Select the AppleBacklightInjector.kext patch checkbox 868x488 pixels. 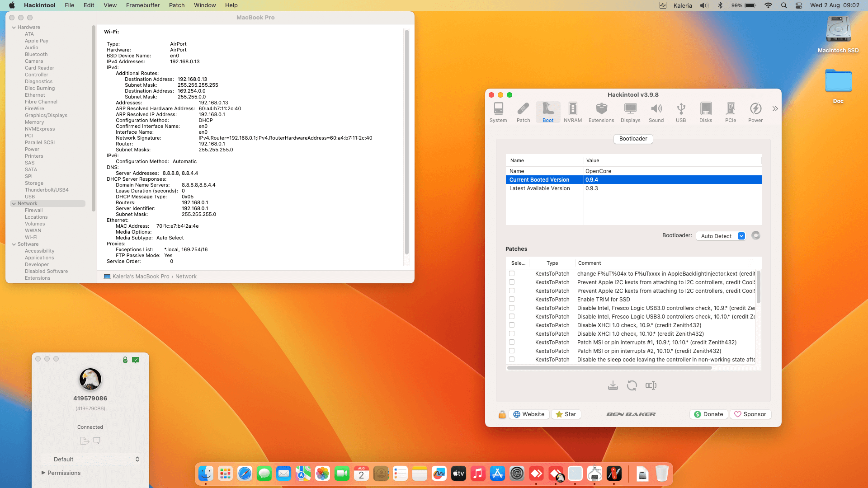pos(511,273)
